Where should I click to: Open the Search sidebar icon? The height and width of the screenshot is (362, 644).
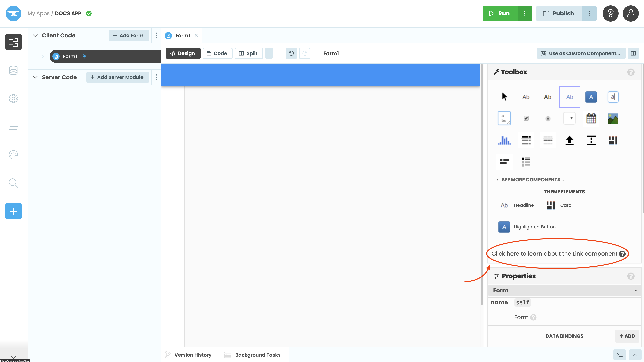[13, 183]
